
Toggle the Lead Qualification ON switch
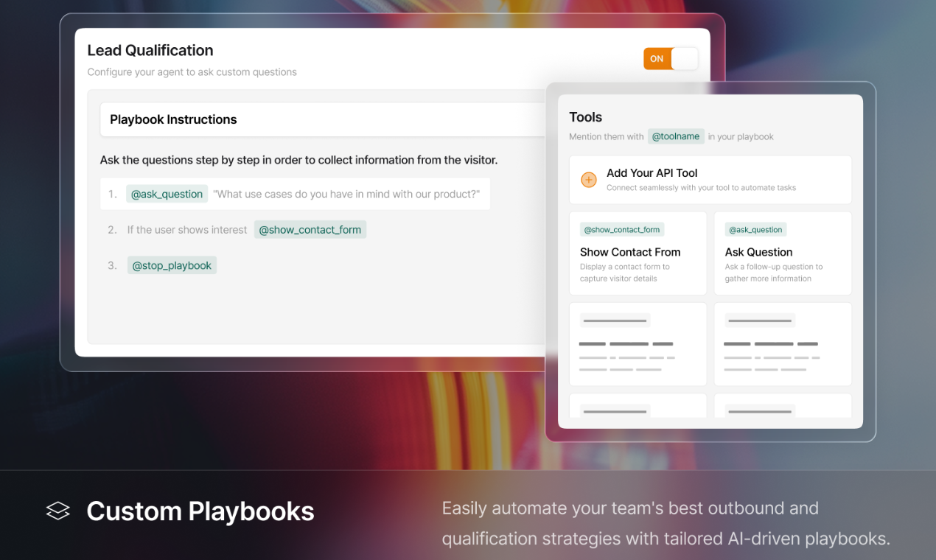(x=671, y=59)
